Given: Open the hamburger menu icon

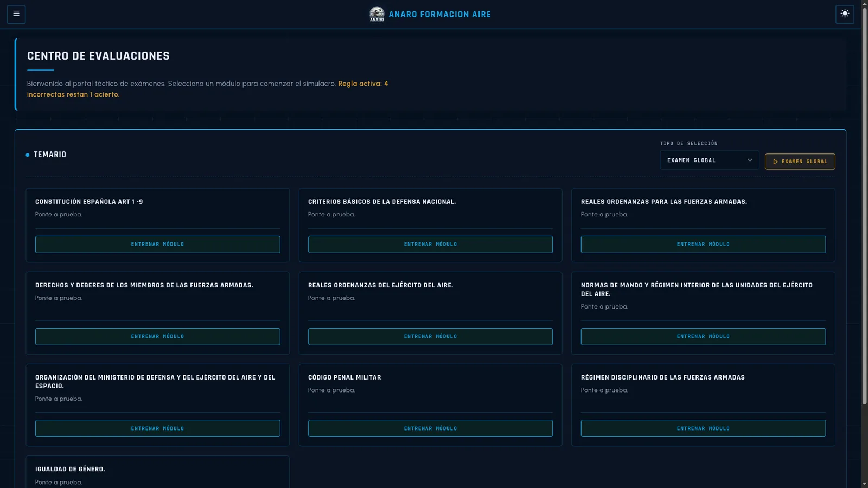Looking at the screenshot, I should pos(16,14).
